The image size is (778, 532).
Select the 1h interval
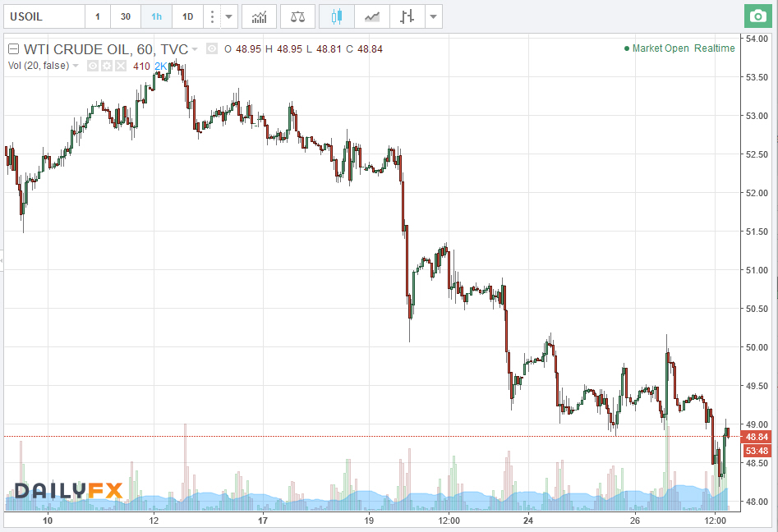[x=156, y=17]
